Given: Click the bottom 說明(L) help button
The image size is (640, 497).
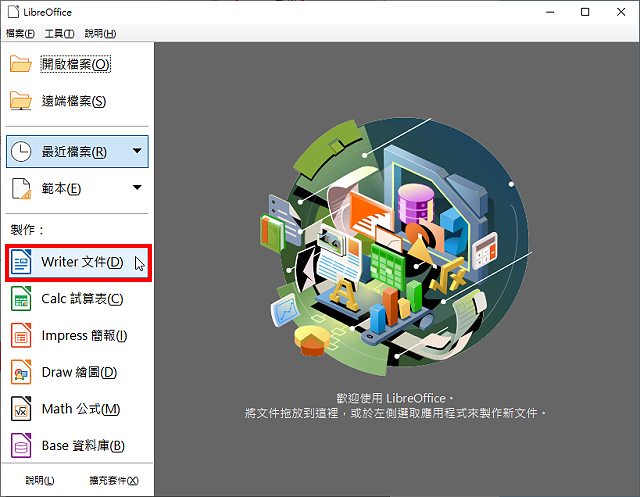Looking at the screenshot, I should [x=40, y=480].
